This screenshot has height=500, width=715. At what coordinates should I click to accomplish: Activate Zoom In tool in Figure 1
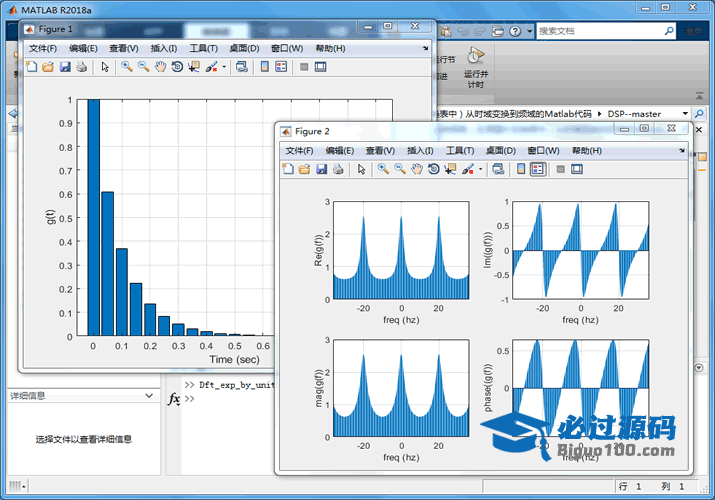pos(127,67)
